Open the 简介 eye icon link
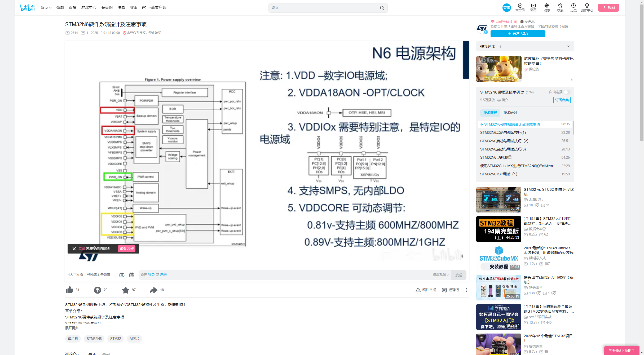The image size is (644, 355). click(503, 100)
